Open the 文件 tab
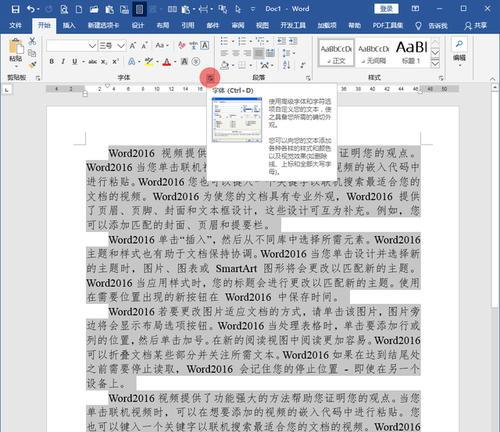500x432 pixels. click(x=15, y=25)
